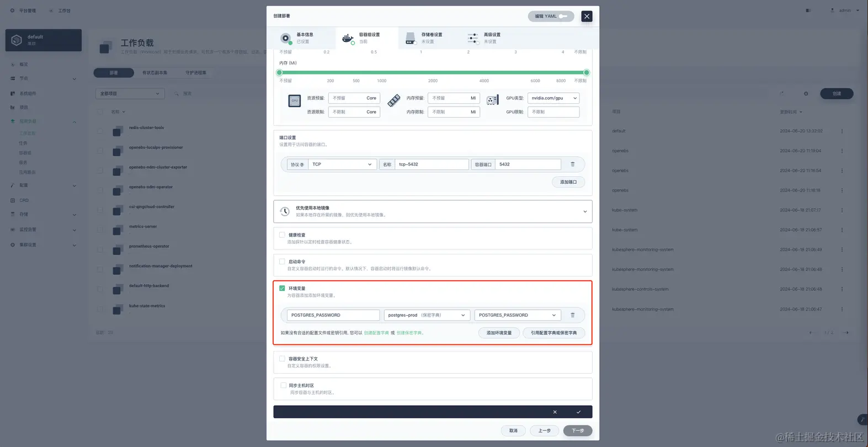The width and height of the screenshot is (868, 447).
Task: Open more actions for metrics-server row
Action: [842, 230]
